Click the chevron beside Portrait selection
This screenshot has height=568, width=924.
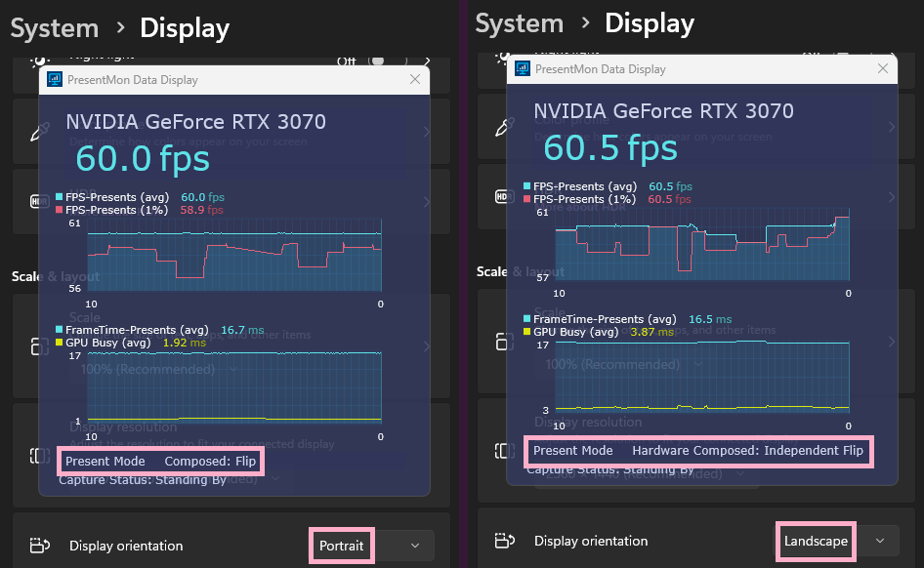click(415, 546)
